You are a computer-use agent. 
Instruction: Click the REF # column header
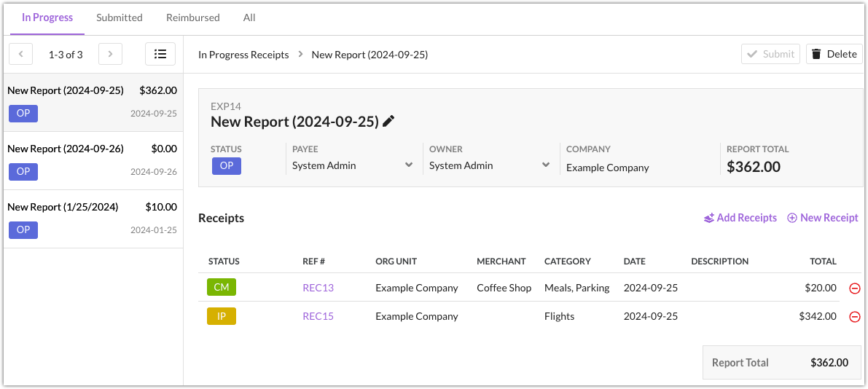point(314,262)
